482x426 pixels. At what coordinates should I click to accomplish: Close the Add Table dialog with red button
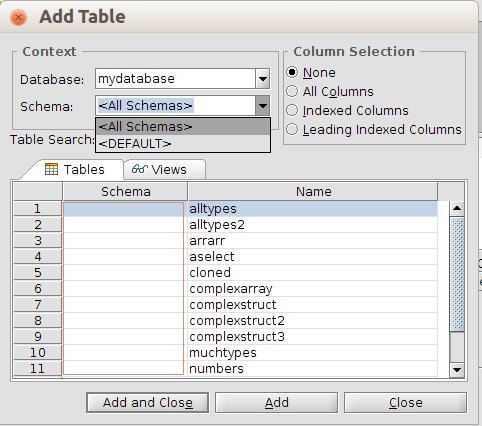(x=18, y=17)
